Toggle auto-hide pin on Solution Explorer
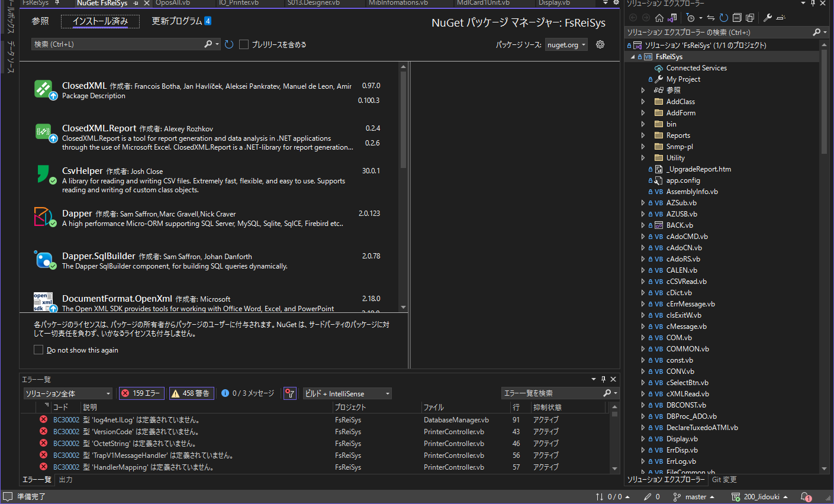Screen dimensions: 834x504 click(x=814, y=4)
